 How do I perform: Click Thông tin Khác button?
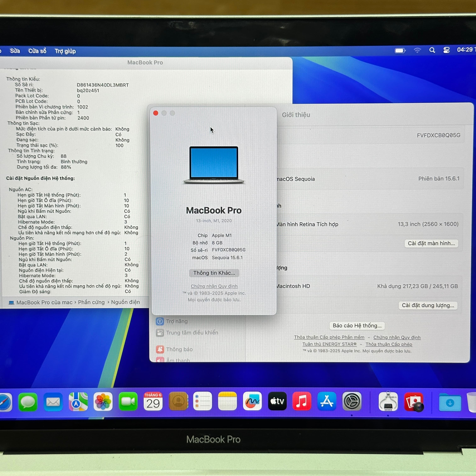pyautogui.click(x=214, y=273)
